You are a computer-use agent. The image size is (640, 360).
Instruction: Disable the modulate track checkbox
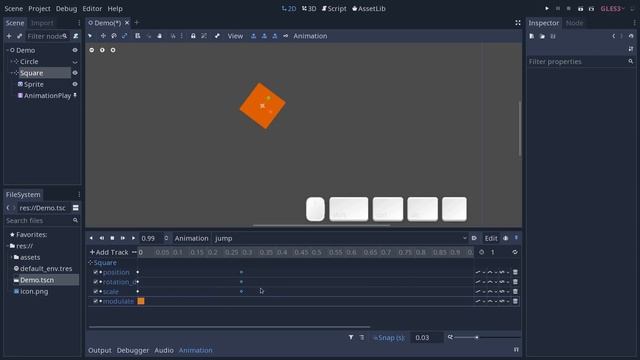coord(96,301)
